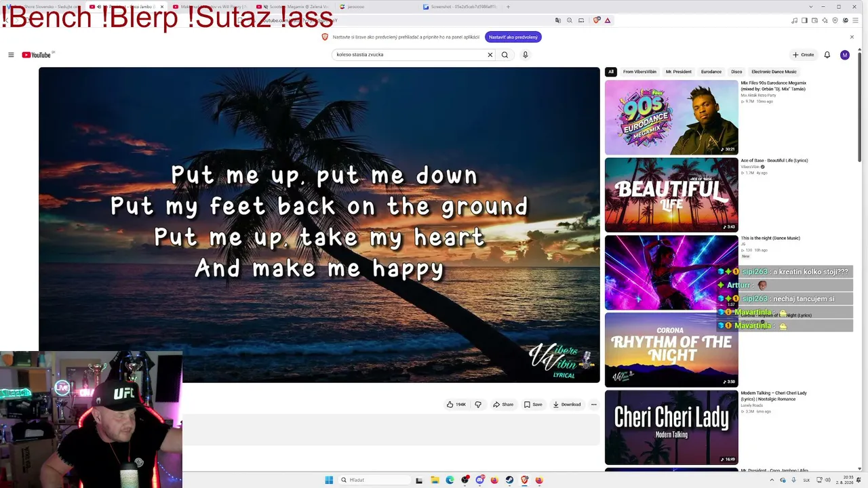
Task: Select the All filter chip
Action: (x=611, y=72)
